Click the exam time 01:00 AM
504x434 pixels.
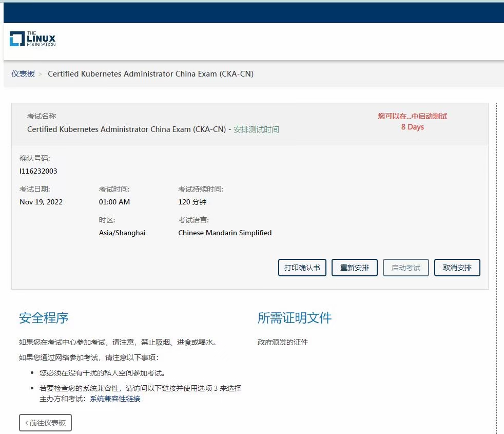coord(114,202)
